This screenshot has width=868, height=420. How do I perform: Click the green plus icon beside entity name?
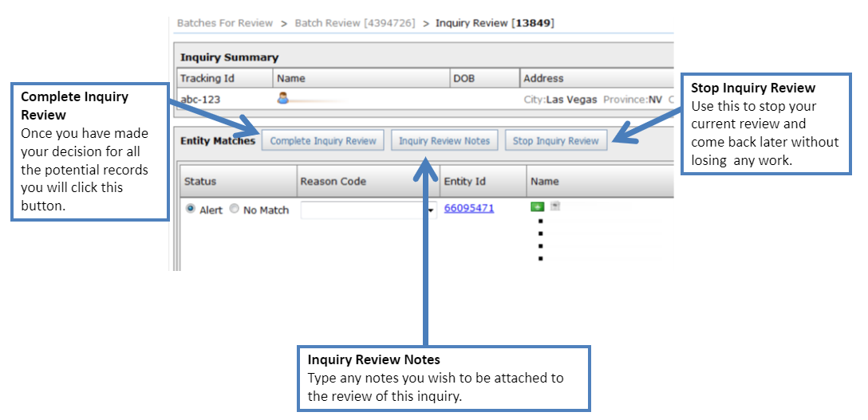click(x=537, y=206)
